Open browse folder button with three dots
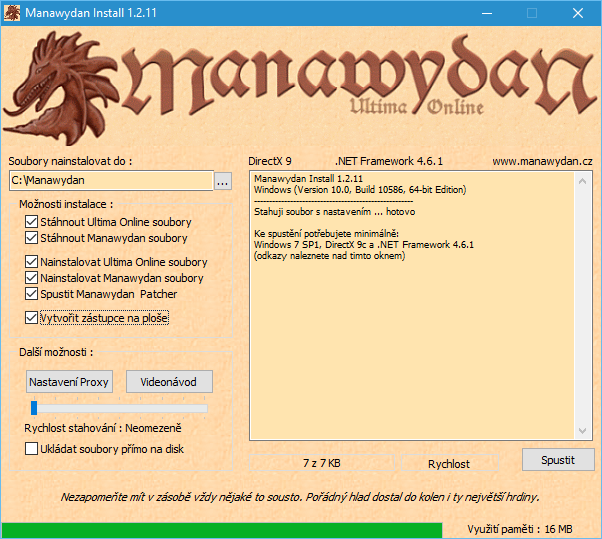 coord(223,181)
